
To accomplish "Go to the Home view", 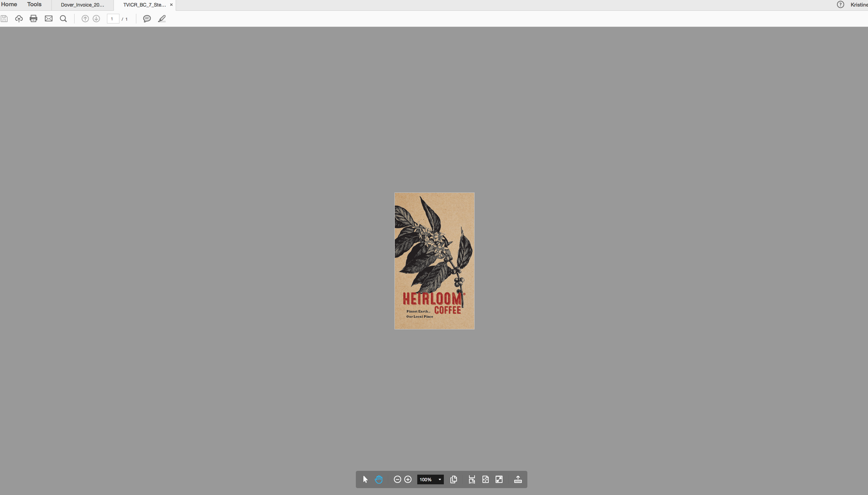I will (x=9, y=4).
